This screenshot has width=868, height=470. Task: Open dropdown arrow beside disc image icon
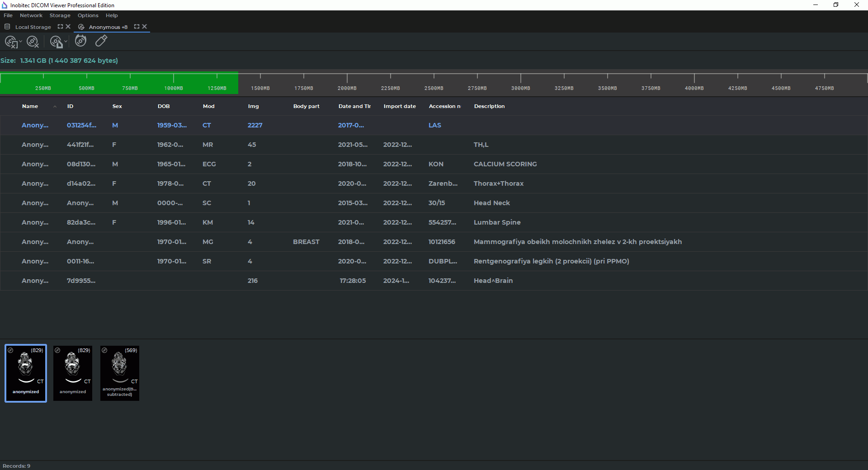(66, 42)
